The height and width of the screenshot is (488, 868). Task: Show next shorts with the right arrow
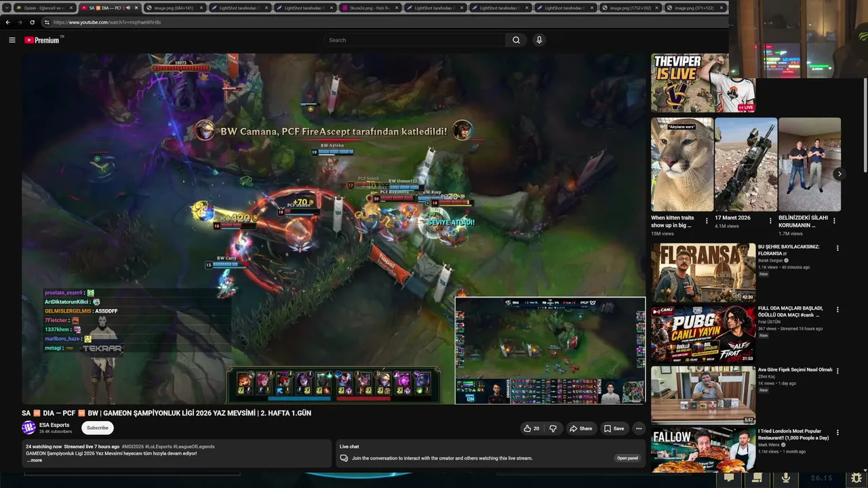(x=839, y=174)
